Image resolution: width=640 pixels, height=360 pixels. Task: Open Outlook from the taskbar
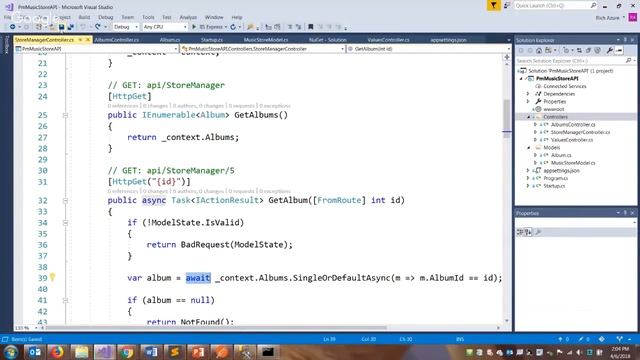pos(34,352)
